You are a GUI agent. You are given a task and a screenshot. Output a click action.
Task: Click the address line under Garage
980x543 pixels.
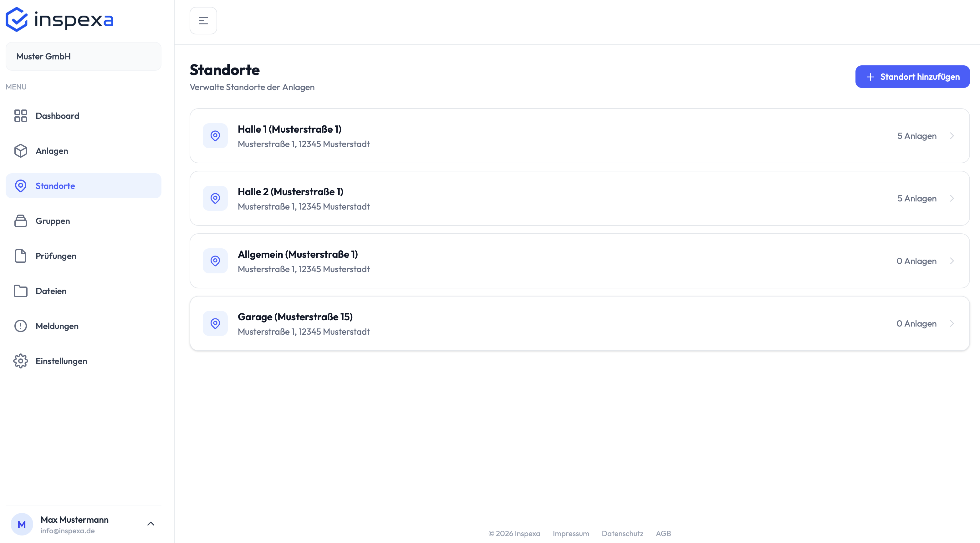304,332
